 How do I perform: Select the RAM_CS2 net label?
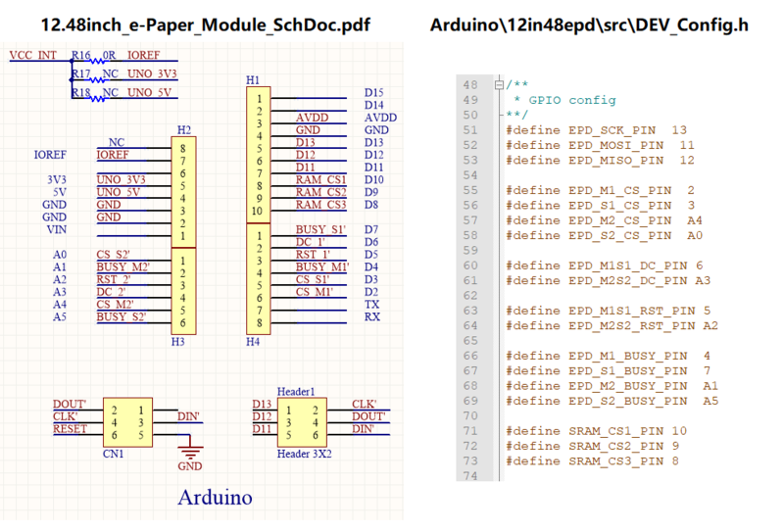pyautogui.click(x=321, y=192)
